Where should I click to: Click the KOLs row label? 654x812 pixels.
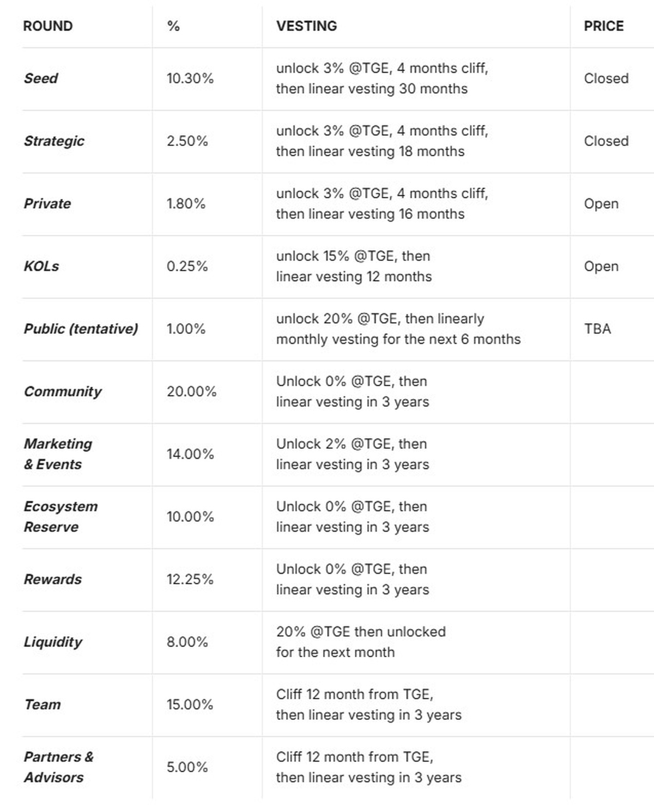pos(41,266)
